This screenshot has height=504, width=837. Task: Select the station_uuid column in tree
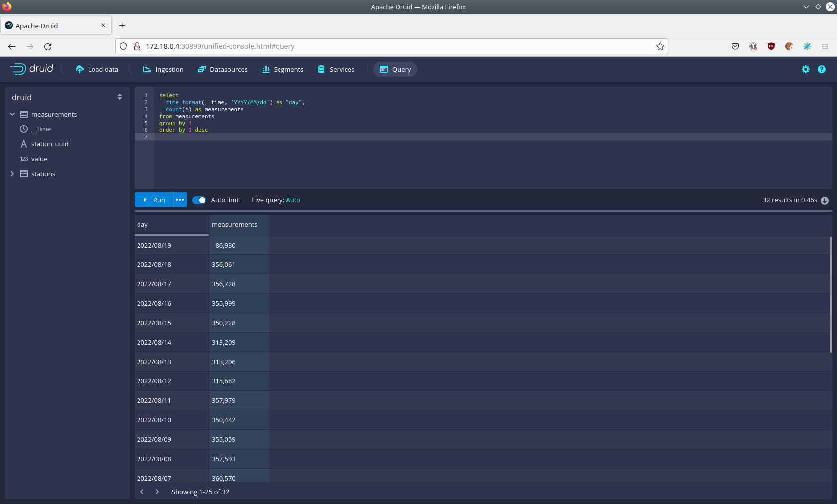[x=50, y=144]
